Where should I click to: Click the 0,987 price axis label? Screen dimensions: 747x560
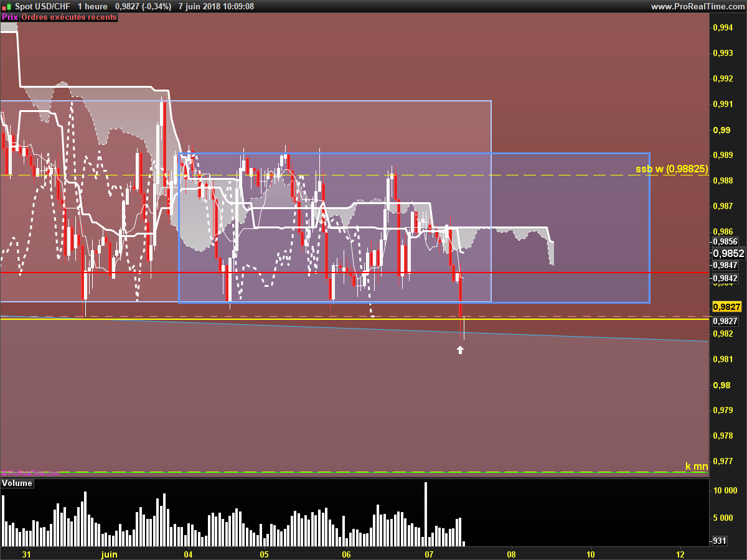pos(722,206)
